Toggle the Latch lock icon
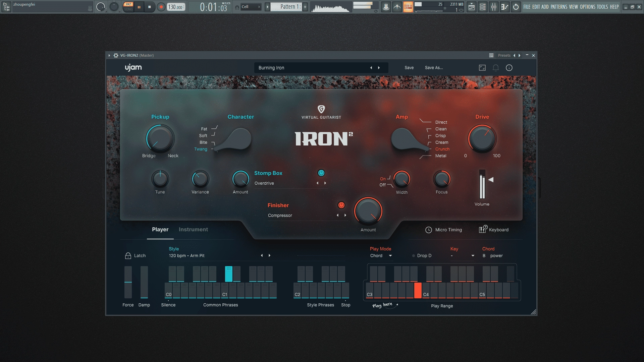 point(128,256)
